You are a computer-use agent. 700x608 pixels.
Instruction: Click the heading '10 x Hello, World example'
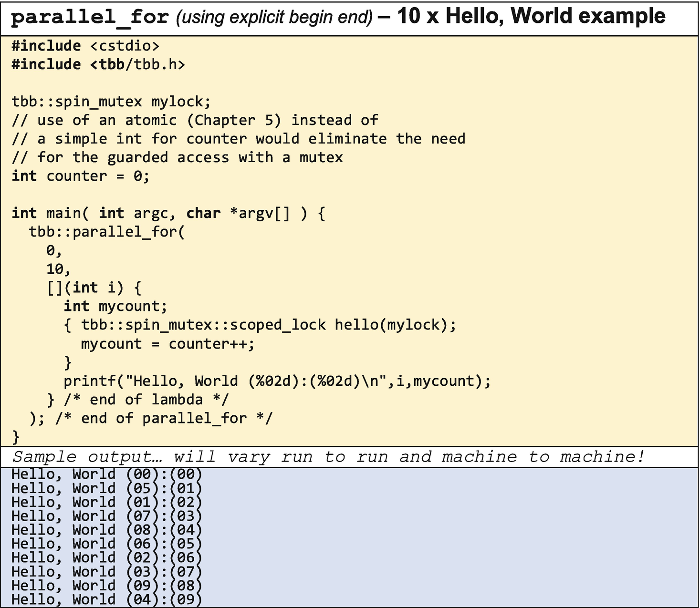[x=531, y=16]
